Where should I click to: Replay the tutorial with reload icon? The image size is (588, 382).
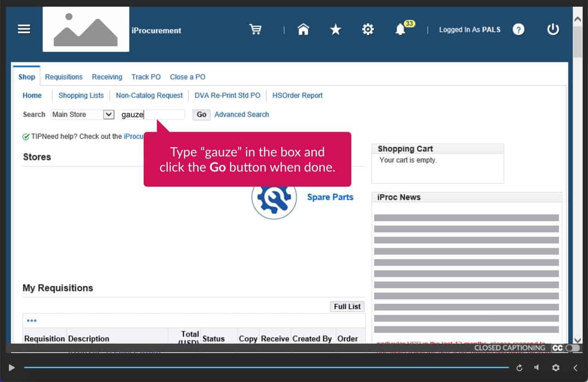pyautogui.click(x=519, y=368)
